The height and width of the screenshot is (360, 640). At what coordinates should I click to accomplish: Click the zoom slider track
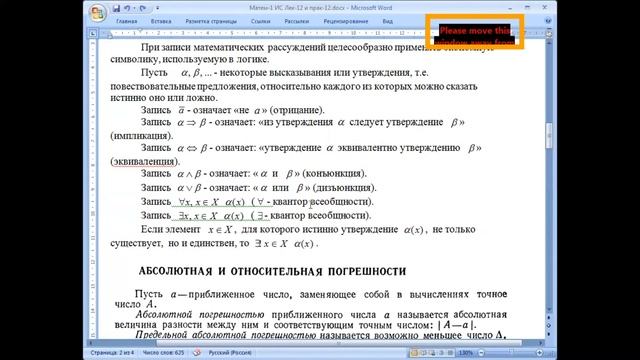510,353
